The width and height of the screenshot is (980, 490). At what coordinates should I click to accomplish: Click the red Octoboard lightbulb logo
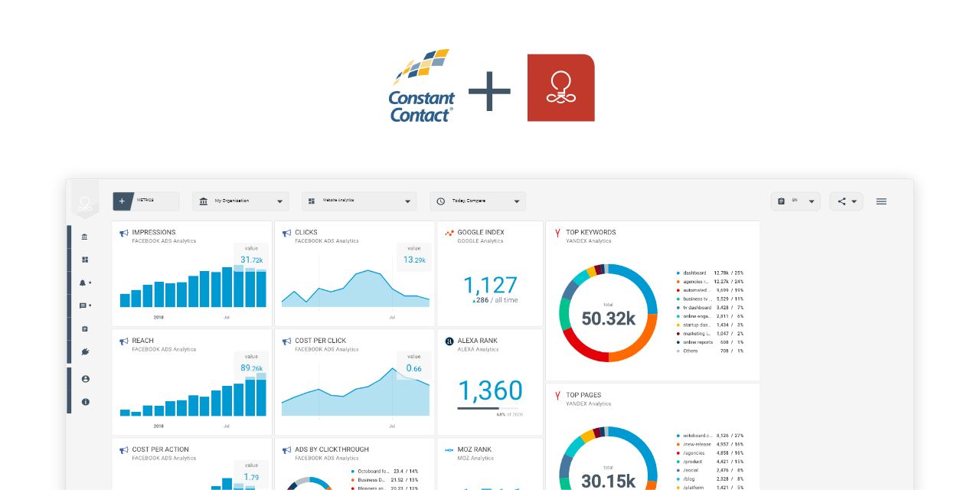point(561,87)
